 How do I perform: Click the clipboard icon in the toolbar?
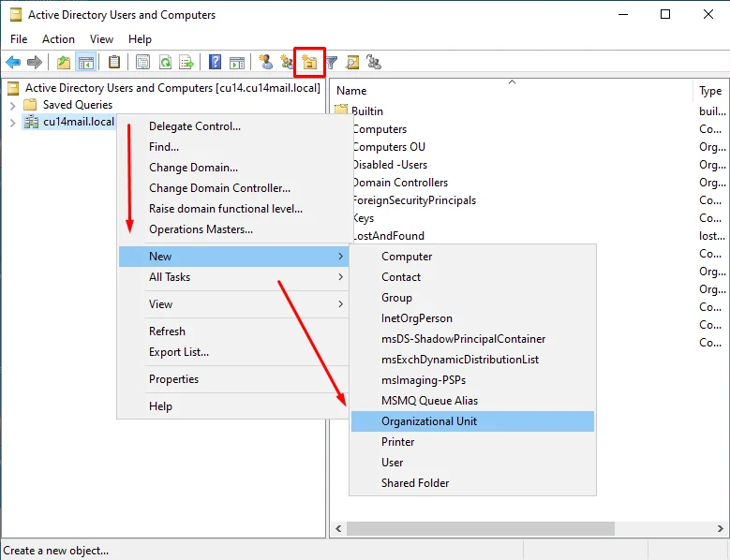click(x=114, y=62)
